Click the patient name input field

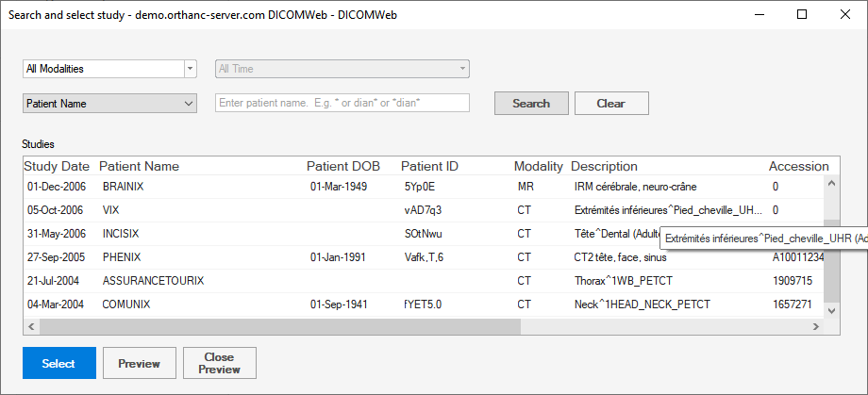point(342,103)
